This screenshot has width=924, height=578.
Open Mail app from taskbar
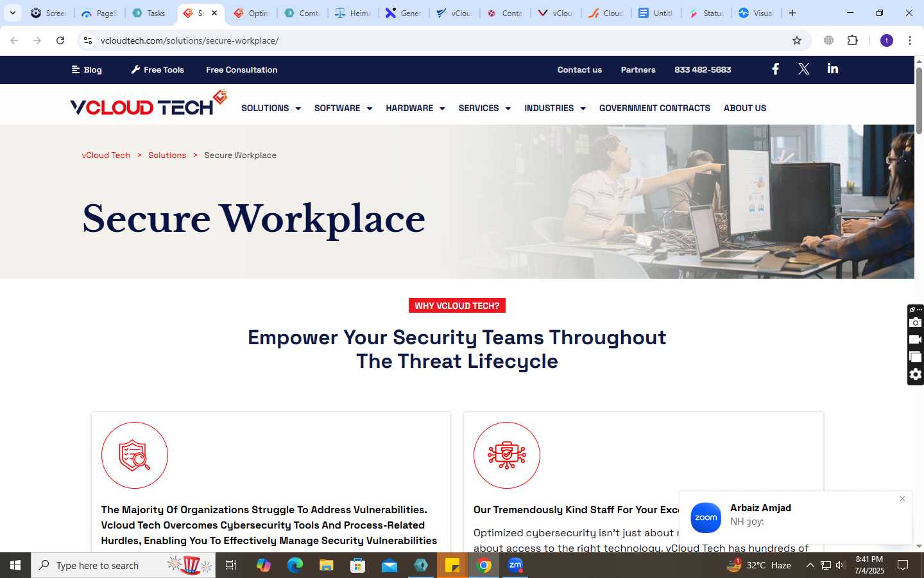click(389, 565)
